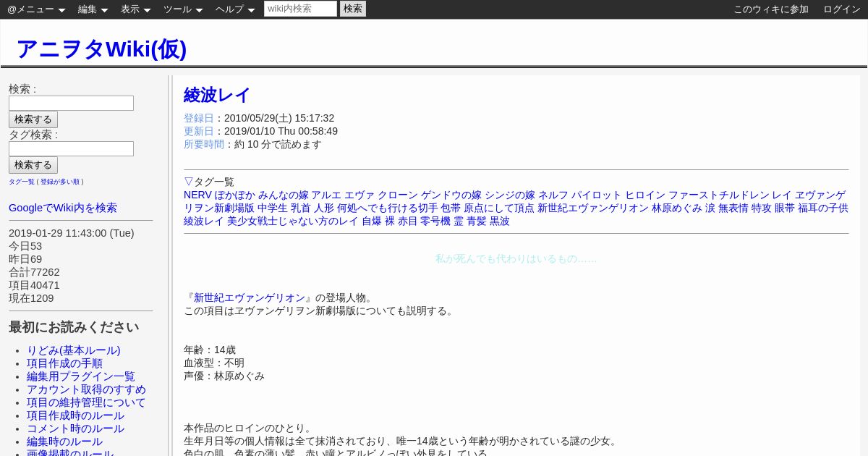Open the 特攻 tag
The width and height of the screenshot is (868, 456).
coord(762,208)
